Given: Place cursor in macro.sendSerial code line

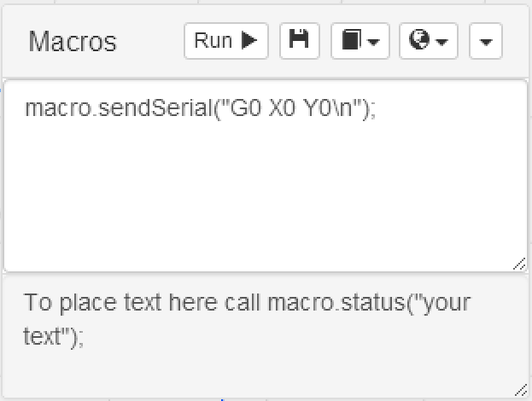Looking at the screenshot, I should coord(171,110).
